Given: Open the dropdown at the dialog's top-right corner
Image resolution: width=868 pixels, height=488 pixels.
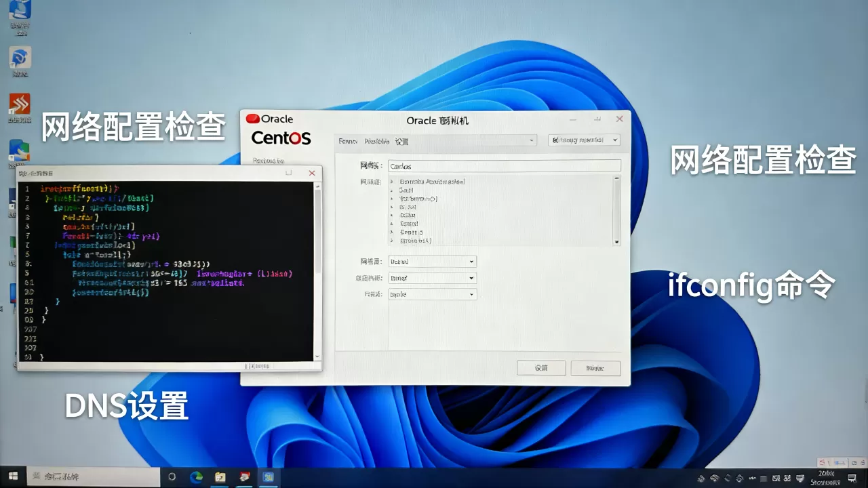Looking at the screenshot, I should 584,140.
